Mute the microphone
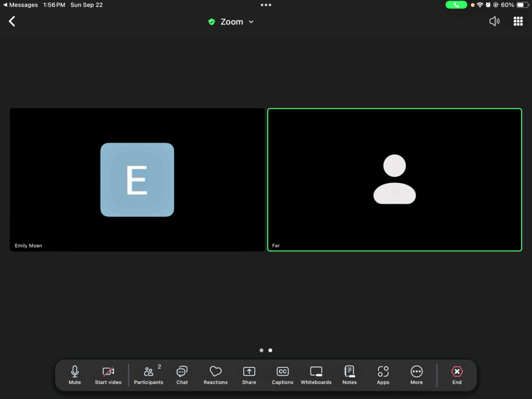 click(x=75, y=375)
